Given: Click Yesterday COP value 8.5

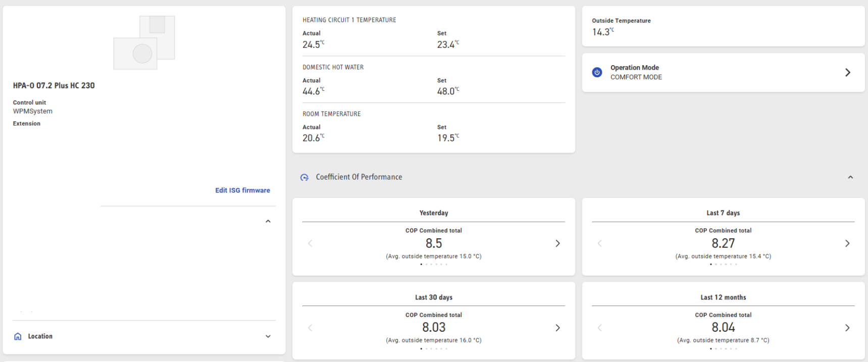Looking at the screenshot, I should pyautogui.click(x=434, y=243).
